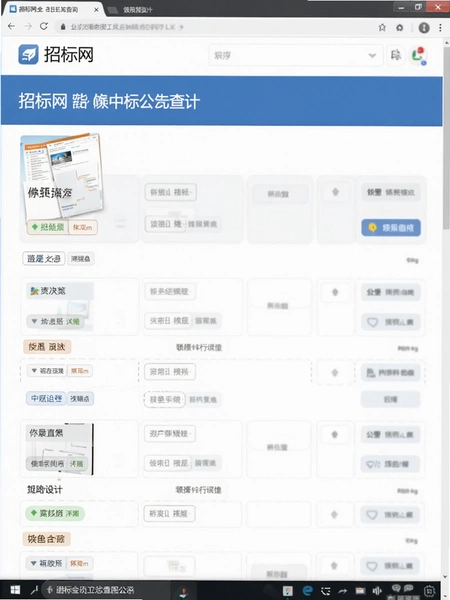Viewport: 450px width, 600px height.
Task: Click the outlined tag below the brochure card
Action: click(44, 259)
